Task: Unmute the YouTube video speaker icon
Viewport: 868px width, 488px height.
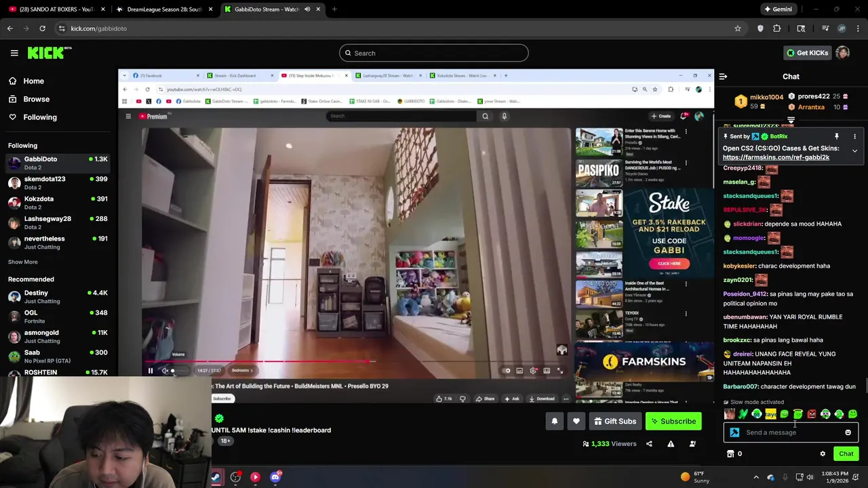Action: tap(165, 371)
